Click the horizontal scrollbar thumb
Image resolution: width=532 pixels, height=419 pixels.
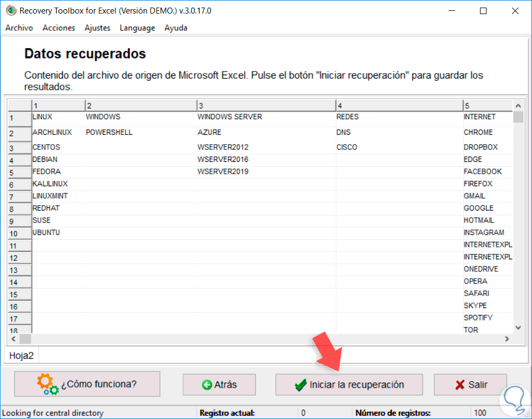[25, 339]
